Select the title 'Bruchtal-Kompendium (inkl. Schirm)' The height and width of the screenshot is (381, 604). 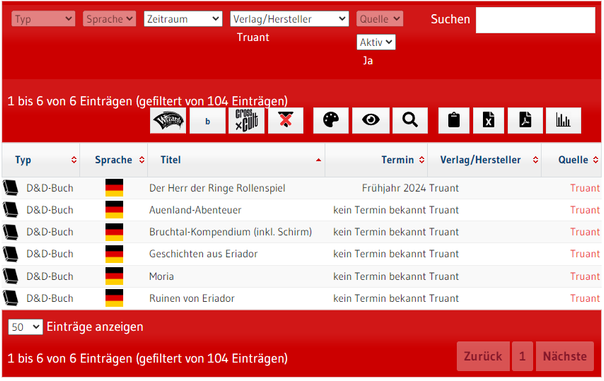click(230, 232)
